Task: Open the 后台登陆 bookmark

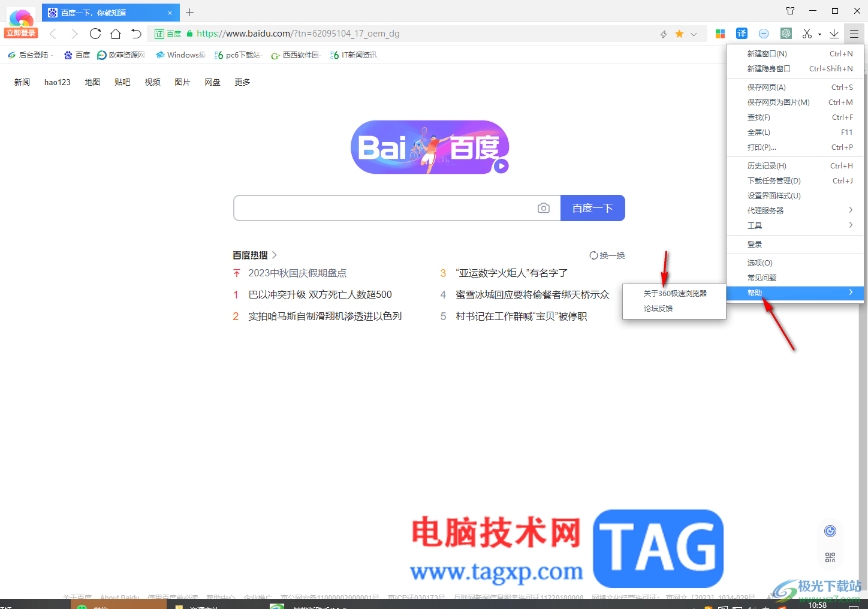Action: pyautogui.click(x=29, y=55)
